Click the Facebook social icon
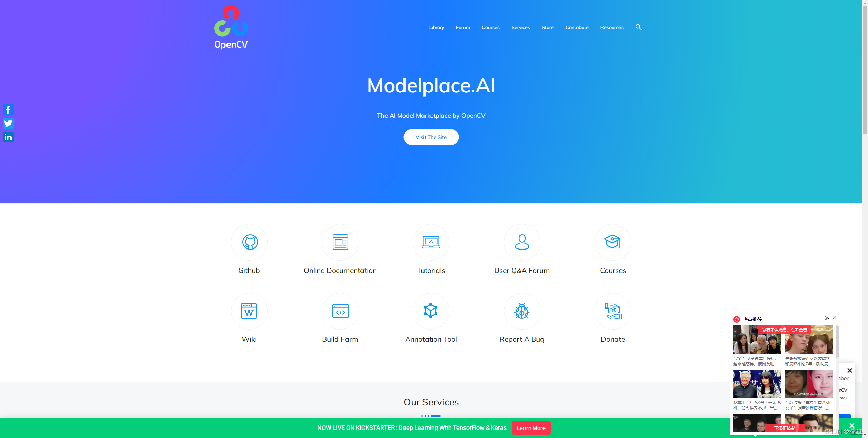The image size is (868, 438). pos(8,109)
